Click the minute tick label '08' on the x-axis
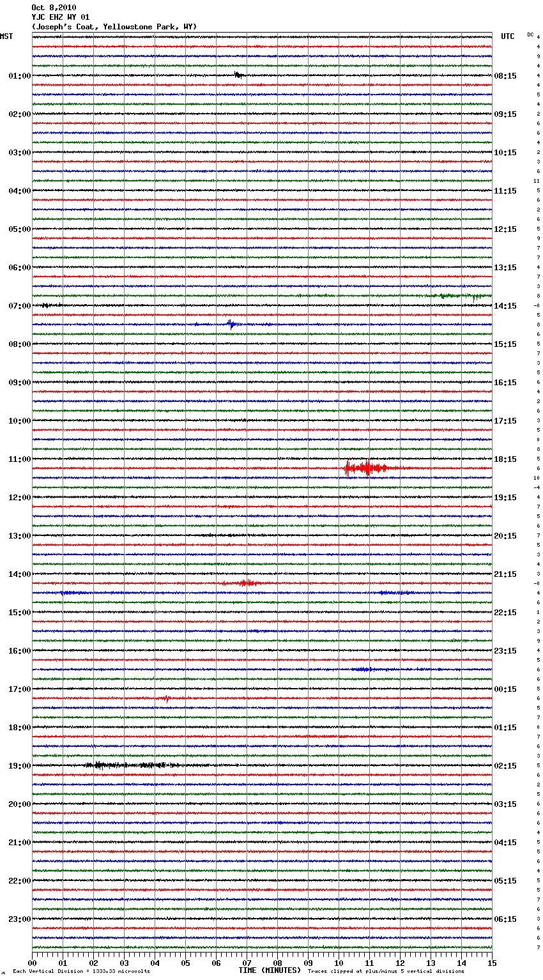Viewport: 543px width, 980px height. (x=277, y=963)
